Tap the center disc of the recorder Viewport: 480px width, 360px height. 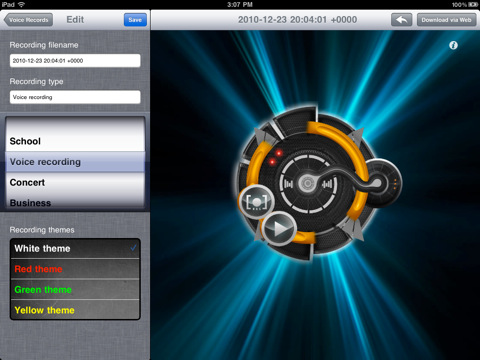click(307, 183)
